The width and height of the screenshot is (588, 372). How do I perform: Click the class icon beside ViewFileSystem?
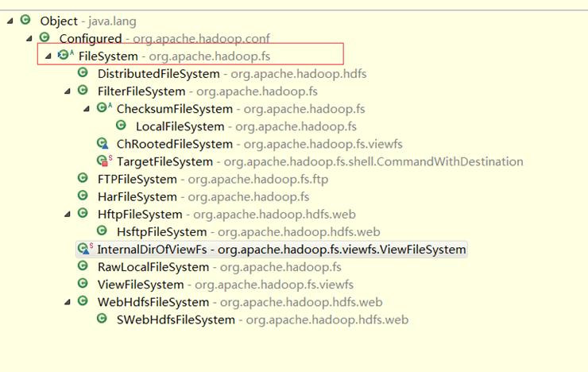[83, 284]
